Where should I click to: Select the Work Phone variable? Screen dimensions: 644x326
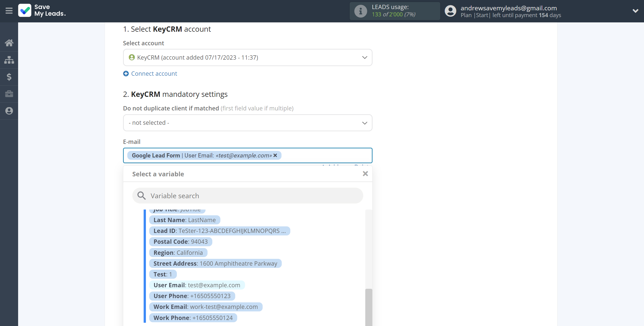pyautogui.click(x=193, y=318)
